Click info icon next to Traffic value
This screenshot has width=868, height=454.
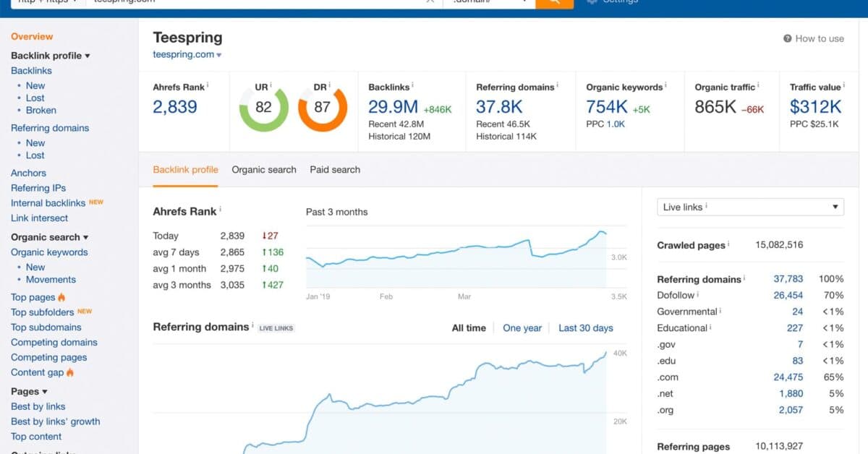844,86
